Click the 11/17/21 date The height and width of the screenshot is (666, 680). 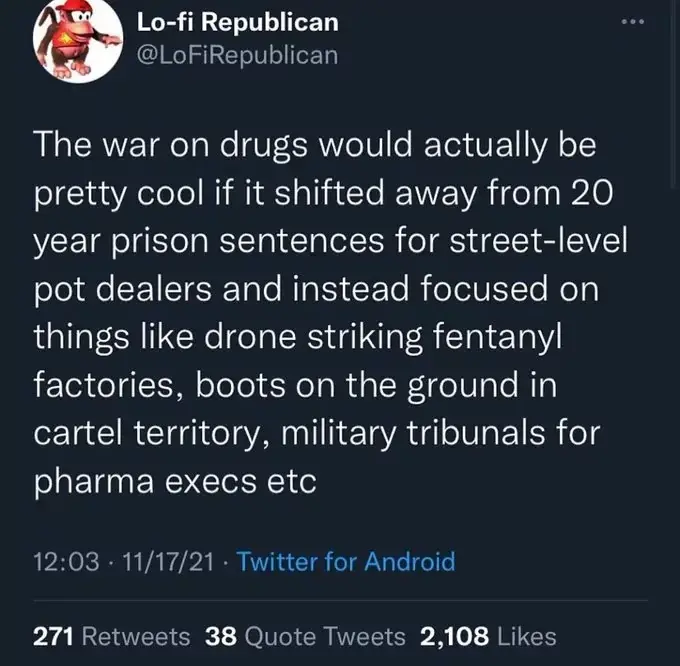click(168, 562)
